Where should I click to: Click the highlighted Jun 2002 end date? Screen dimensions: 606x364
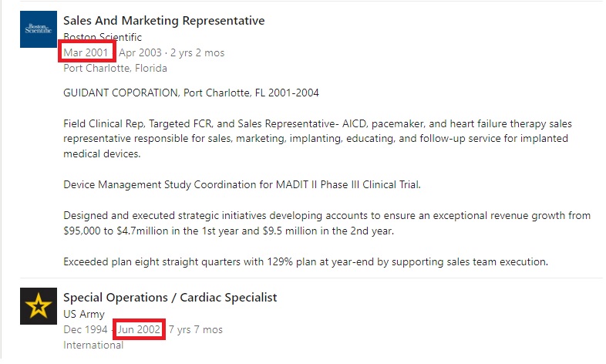(x=139, y=329)
